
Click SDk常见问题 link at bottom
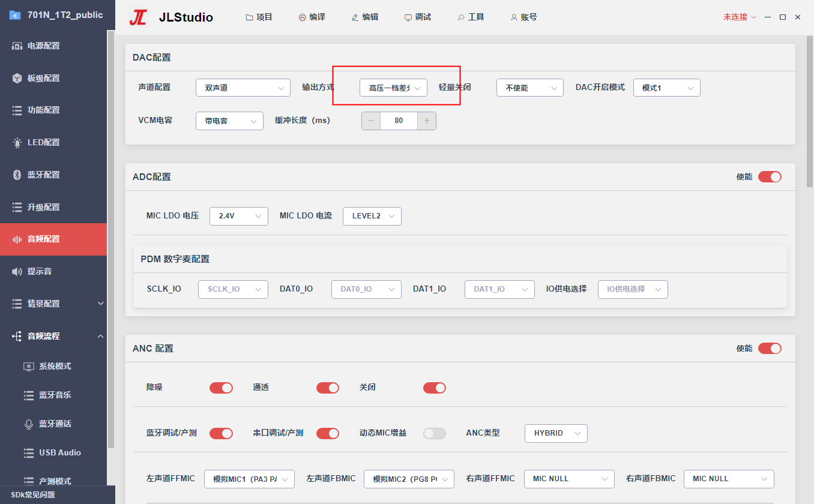[33, 495]
